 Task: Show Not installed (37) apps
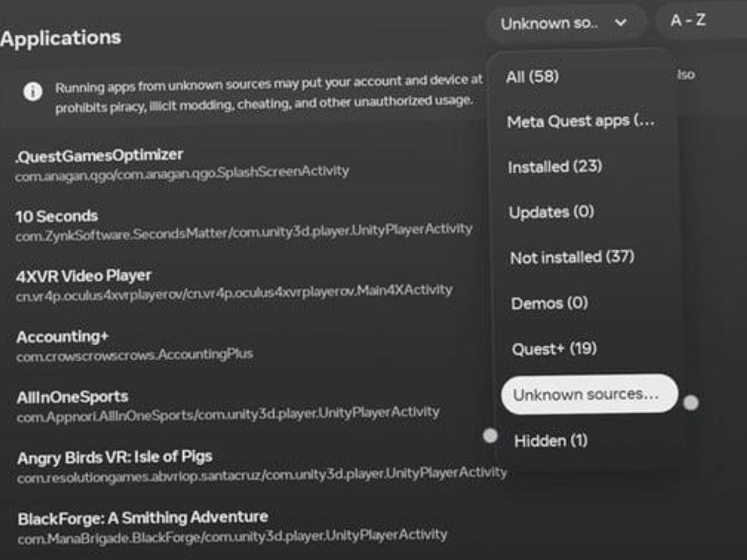click(571, 258)
